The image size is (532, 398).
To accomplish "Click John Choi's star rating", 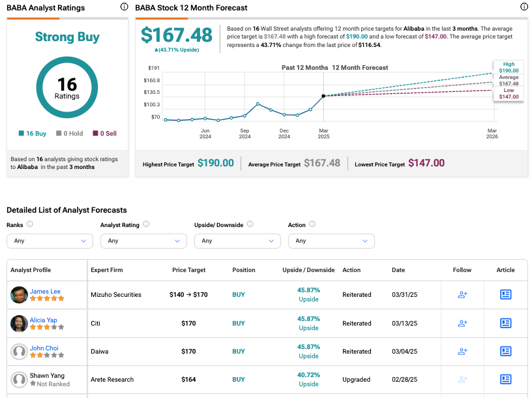I will point(47,355).
